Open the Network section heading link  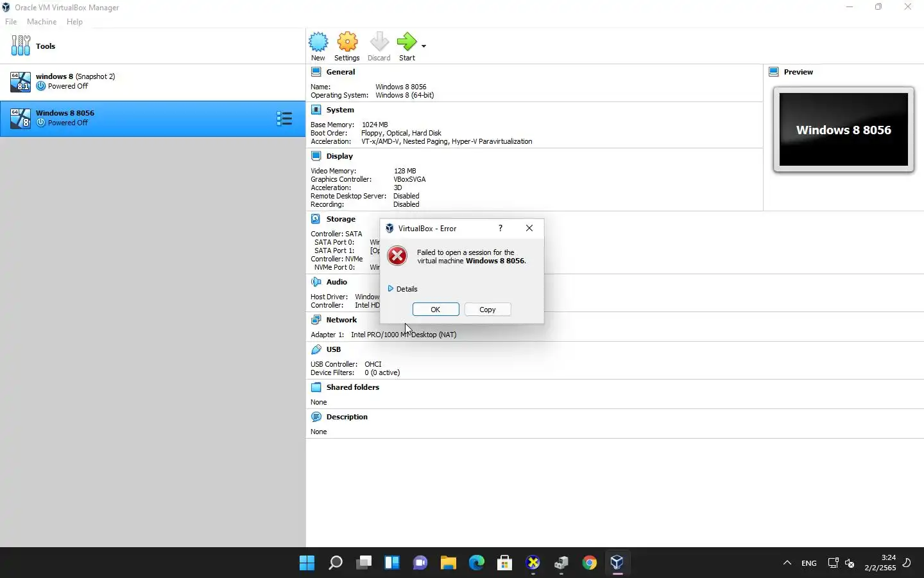(341, 320)
